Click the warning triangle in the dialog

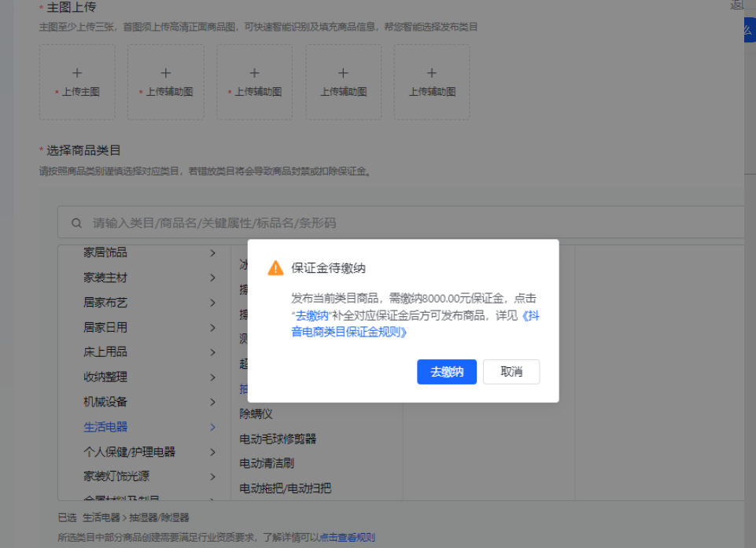point(274,268)
